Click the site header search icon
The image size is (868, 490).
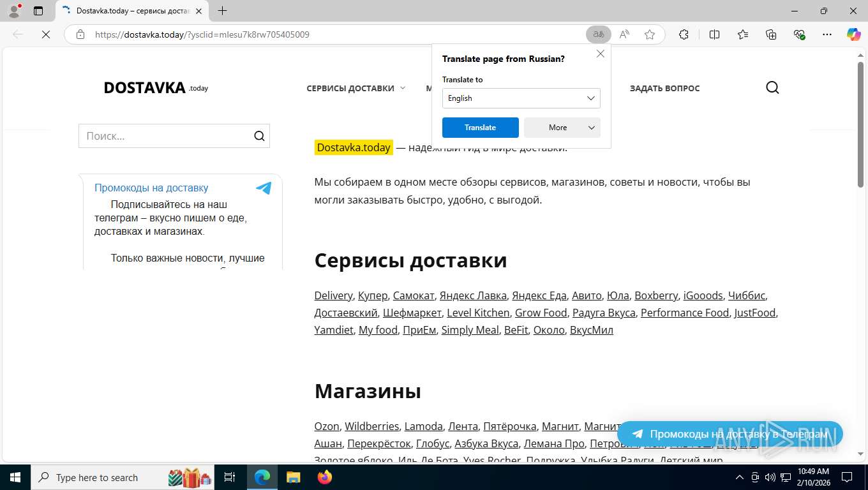point(772,88)
